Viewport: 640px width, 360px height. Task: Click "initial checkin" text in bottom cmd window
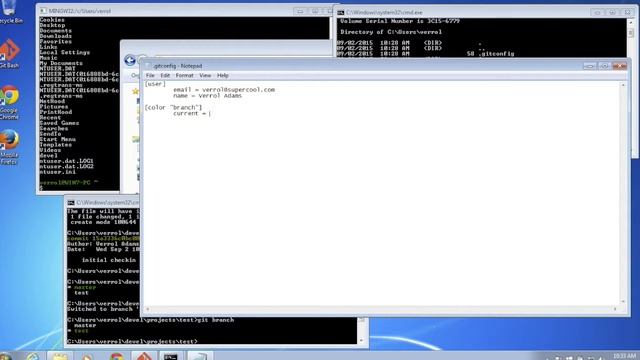coord(109,260)
